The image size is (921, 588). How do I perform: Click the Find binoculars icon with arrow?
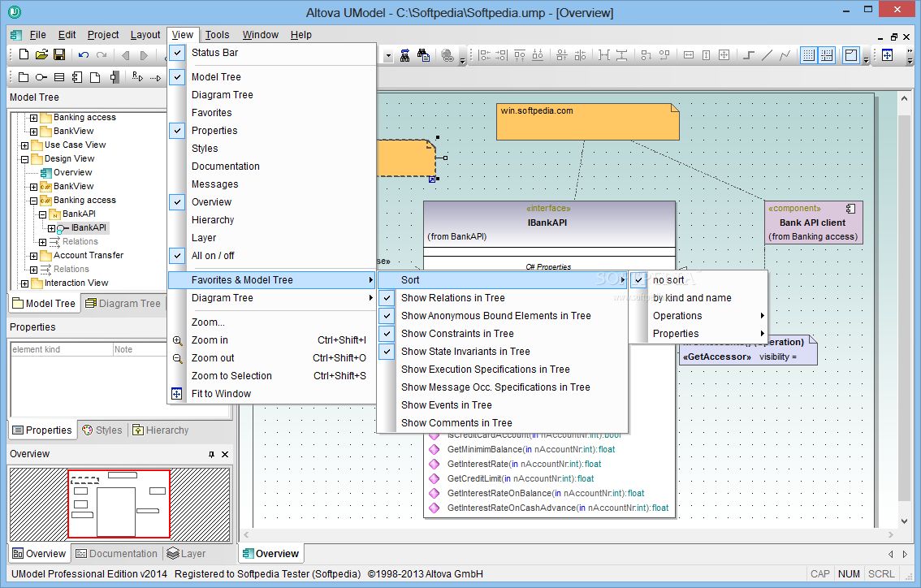[404, 55]
